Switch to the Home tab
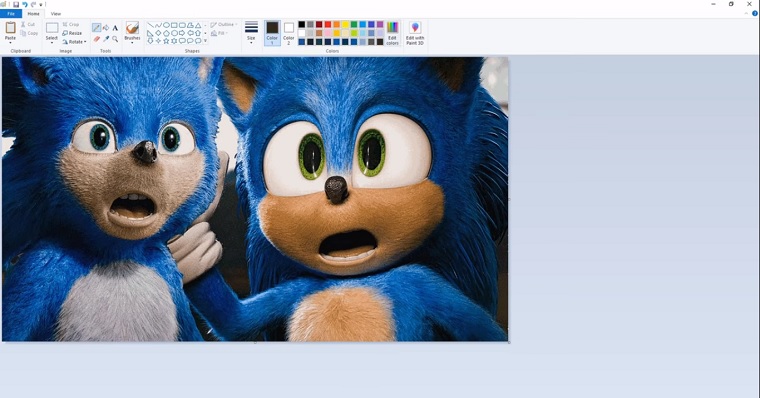 tap(33, 14)
